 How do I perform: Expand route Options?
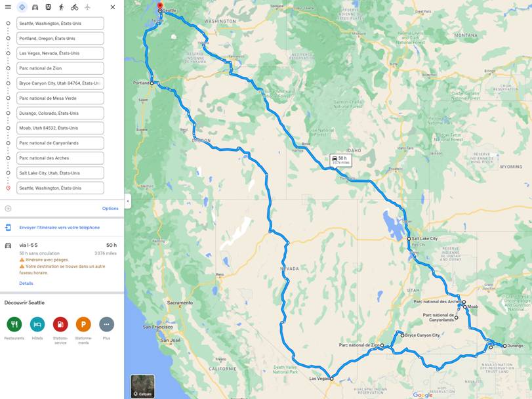click(x=110, y=208)
